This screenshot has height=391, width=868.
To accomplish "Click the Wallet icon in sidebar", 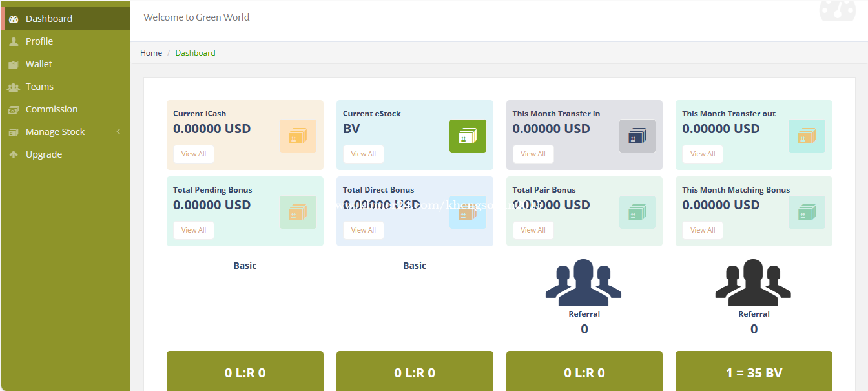I will click(x=13, y=63).
